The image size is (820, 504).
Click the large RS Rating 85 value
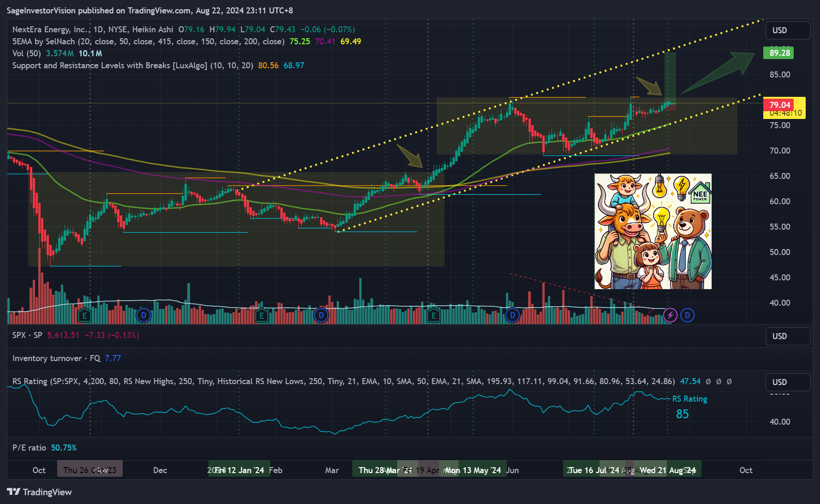coord(682,414)
